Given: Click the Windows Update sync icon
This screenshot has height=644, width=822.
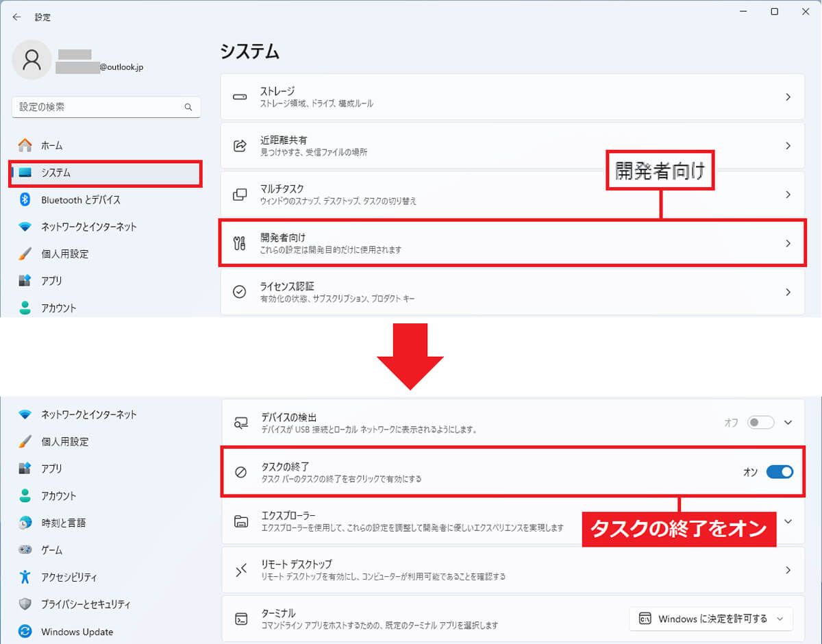Looking at the screenshot, I should click(25, 632).
